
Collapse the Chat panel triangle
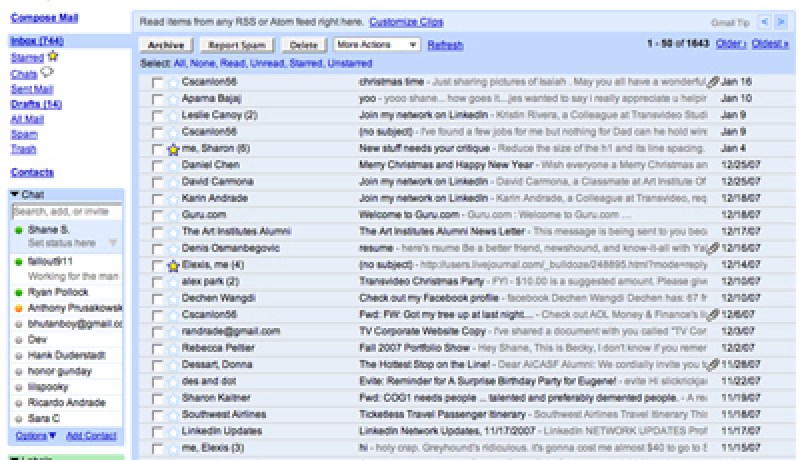click(15, 194)
